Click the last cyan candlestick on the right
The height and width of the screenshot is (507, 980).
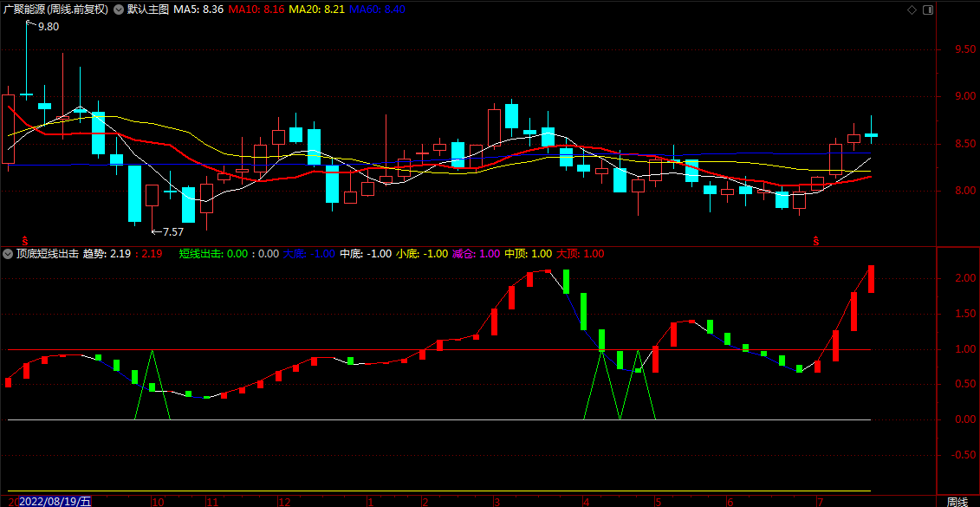pos(871,129)
